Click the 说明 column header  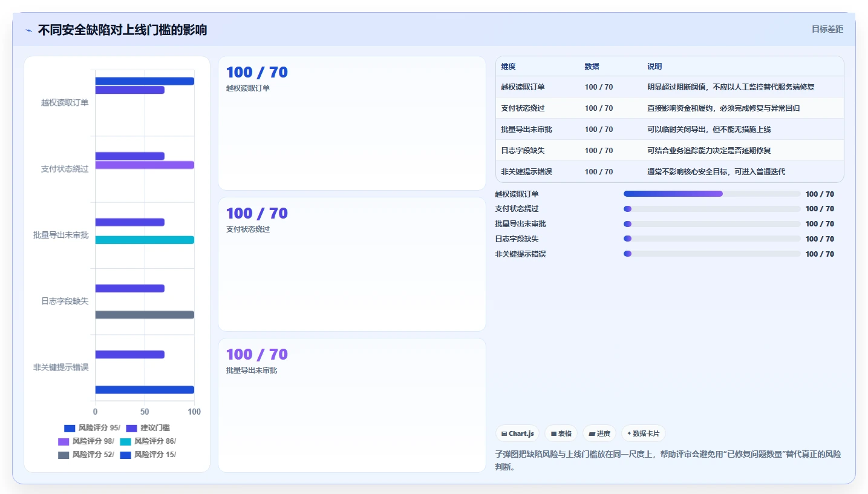[654, 67]
